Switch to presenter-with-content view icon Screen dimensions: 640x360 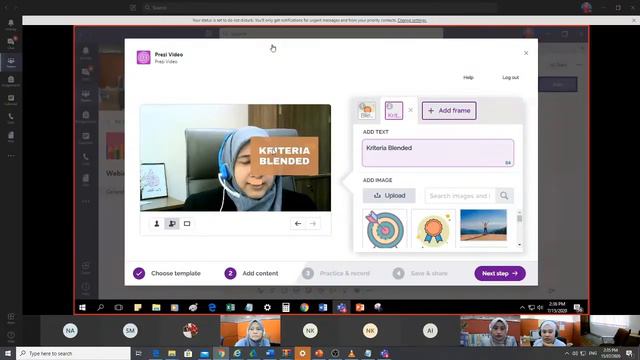pos(172,224)
